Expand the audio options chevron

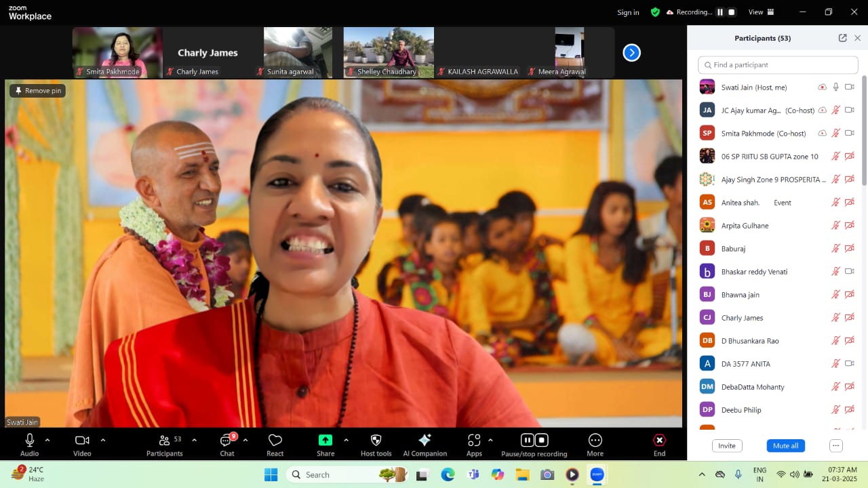[47, 440]
